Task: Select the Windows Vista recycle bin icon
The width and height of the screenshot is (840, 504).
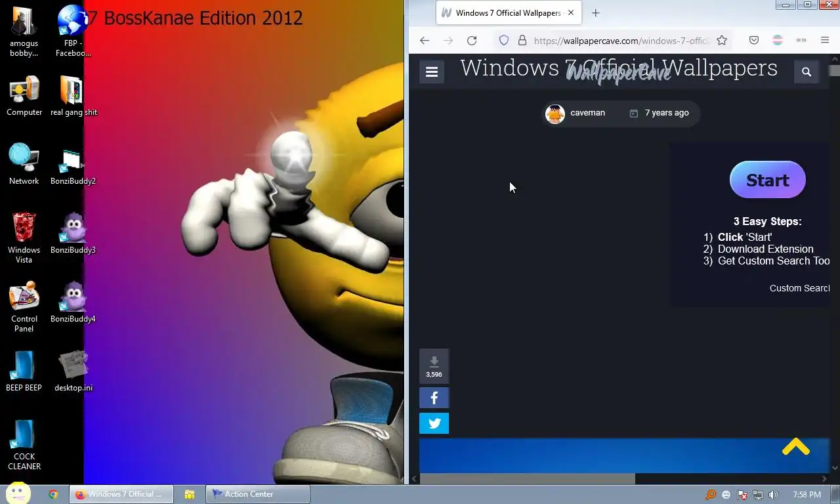Action: point(24,238)
